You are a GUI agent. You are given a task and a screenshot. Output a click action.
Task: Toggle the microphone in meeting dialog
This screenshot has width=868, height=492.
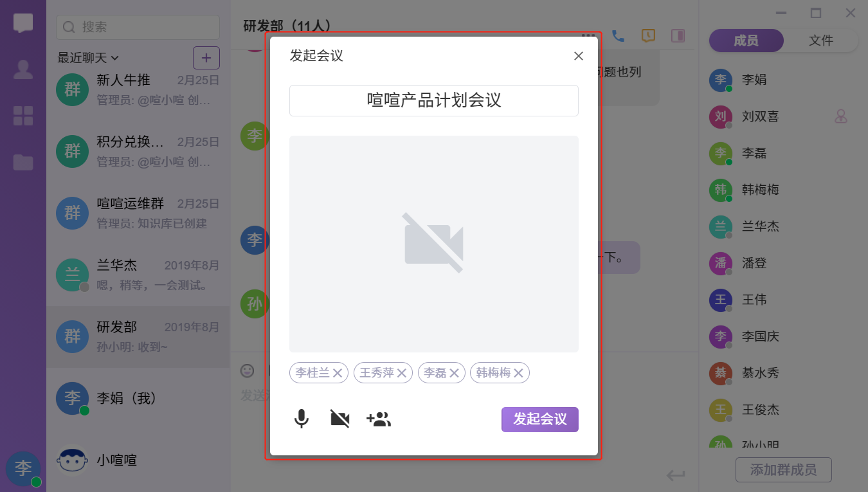point(302,419)
